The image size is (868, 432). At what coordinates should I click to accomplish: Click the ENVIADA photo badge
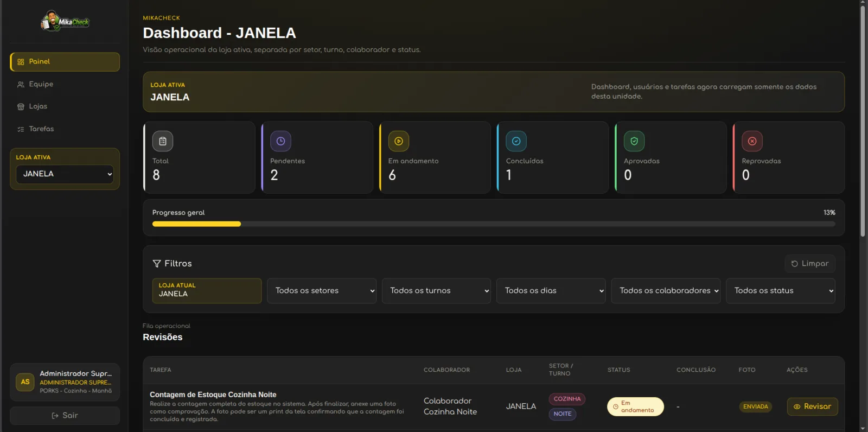point(756,406)
